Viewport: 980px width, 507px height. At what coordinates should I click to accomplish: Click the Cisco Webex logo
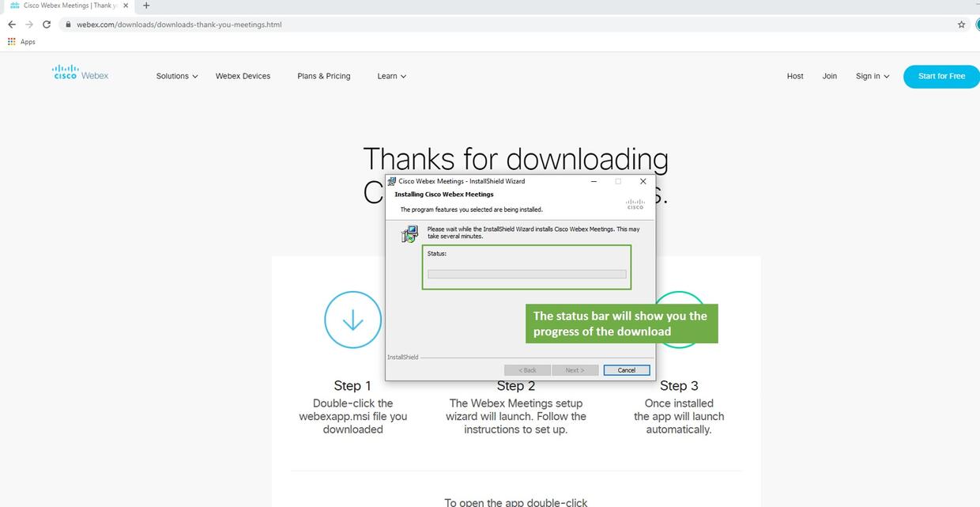point(80,73)
